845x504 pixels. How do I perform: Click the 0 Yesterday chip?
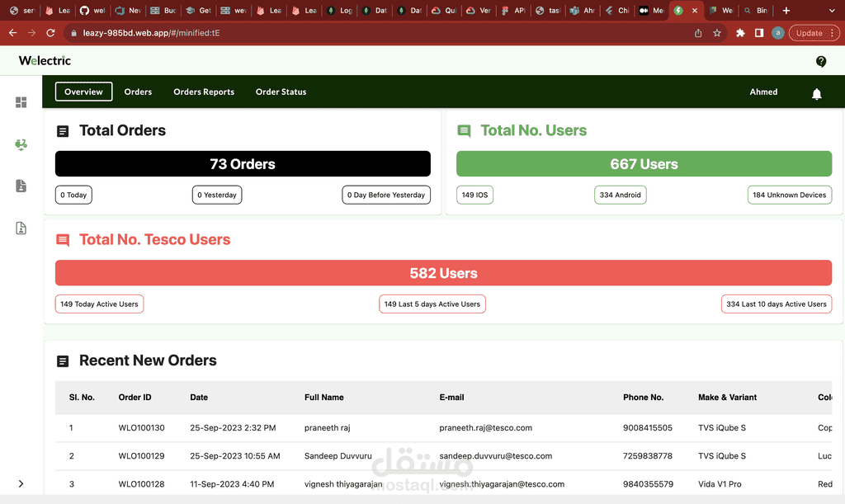click(217, 195)
